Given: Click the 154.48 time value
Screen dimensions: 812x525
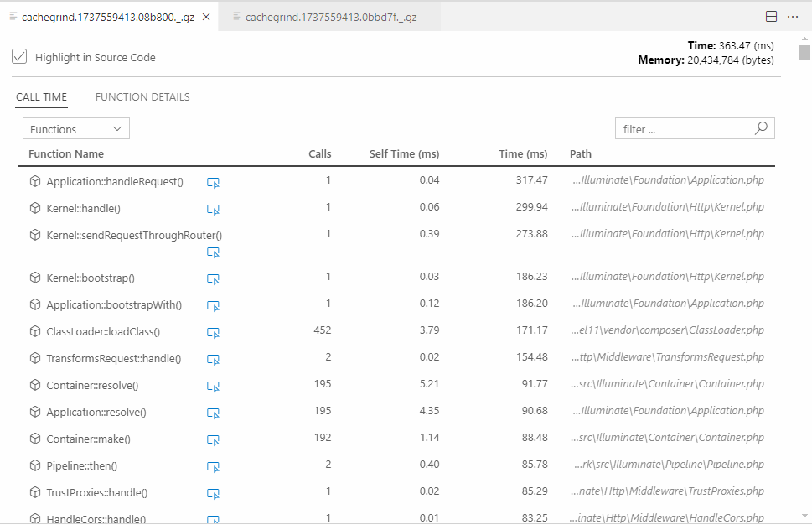Looking at the screenshot, I should click(531, 357).
